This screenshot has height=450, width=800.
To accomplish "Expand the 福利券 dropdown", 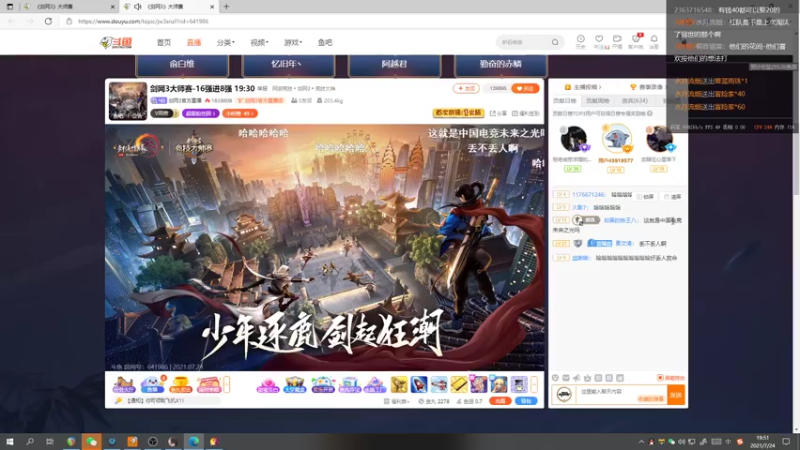I will coord(396,402).
